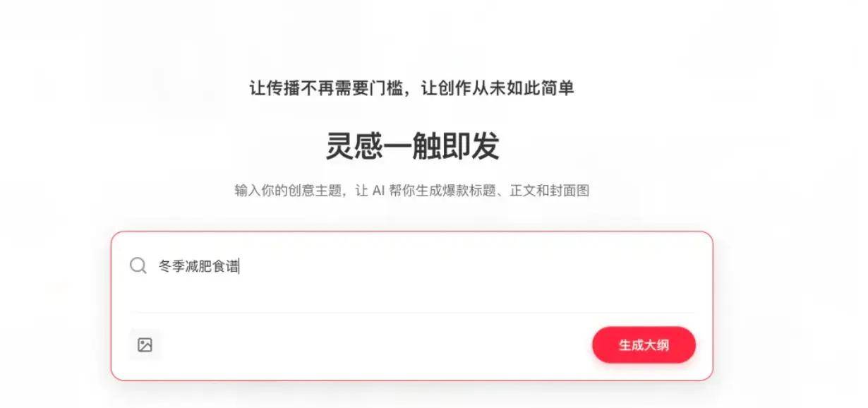Place cursor before 冬季 in the input
This screenshot has height=408, width=868.
click(x=159, y=267)
